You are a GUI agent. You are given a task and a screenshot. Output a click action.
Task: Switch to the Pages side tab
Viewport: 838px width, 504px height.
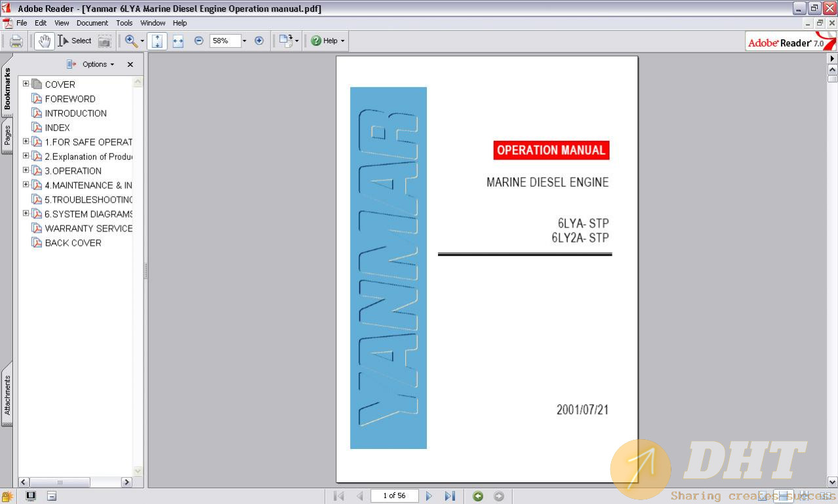7,136
